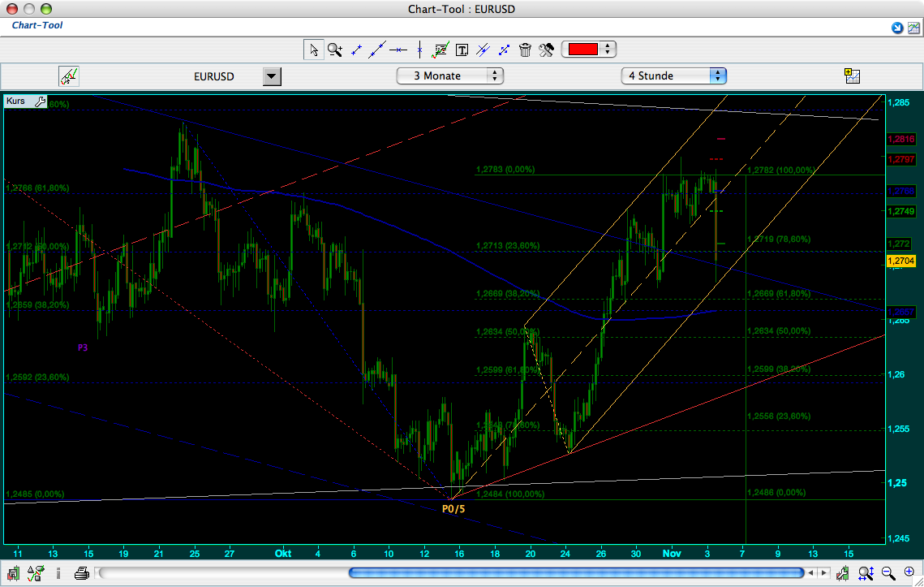
Task: Choose the vertical line tool
Action: coord(419,50)
